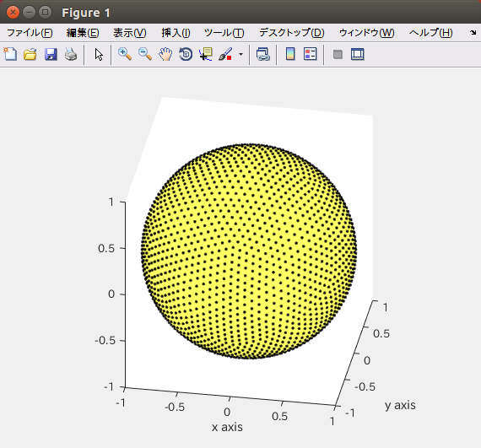Activate the Zoom Out tool
The width and height of the screenshot is (481, 448).
[x=145, y=54]
